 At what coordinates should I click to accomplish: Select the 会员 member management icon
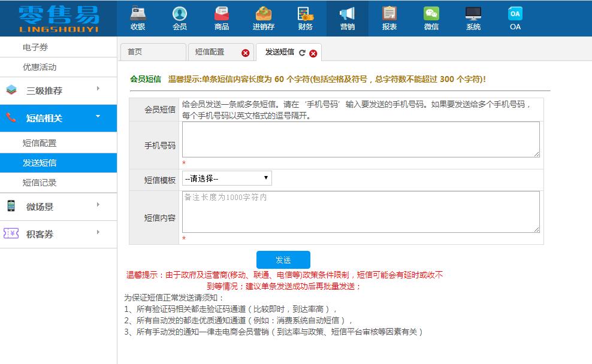tap(180, 19)
